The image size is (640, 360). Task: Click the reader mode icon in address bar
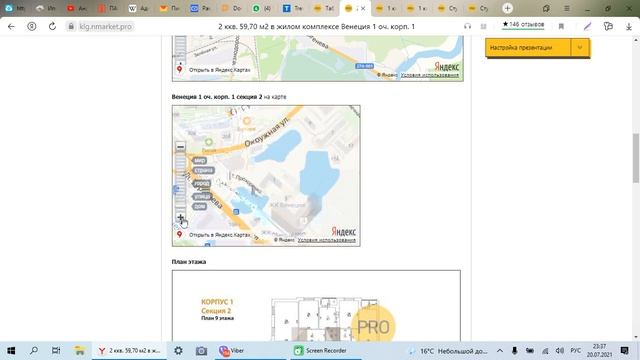click(483, 27)
